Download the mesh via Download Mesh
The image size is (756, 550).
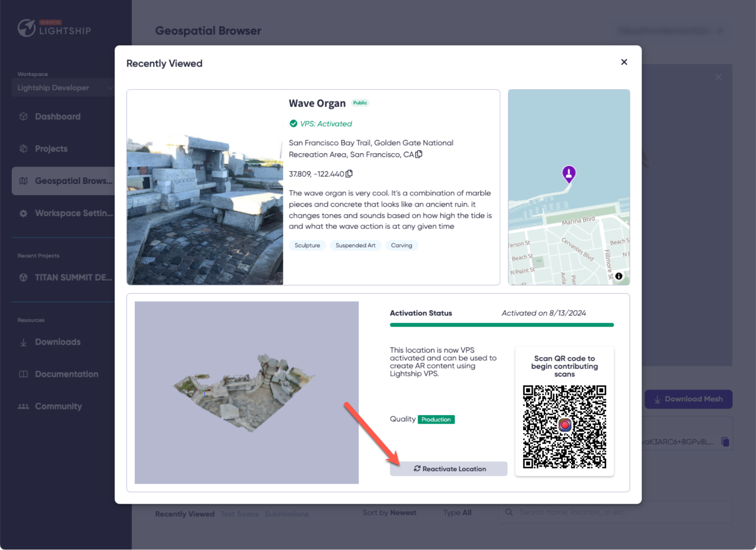tap(688, 399)
